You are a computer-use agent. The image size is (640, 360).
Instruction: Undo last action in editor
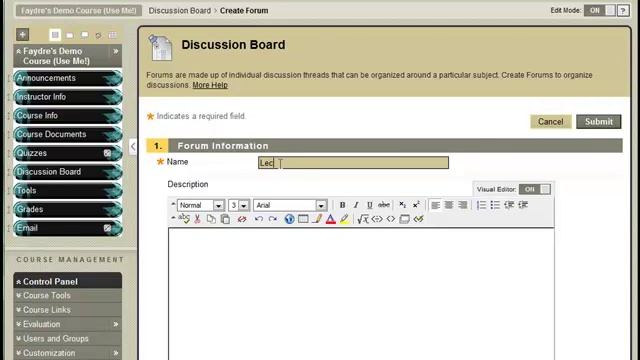[259, 219]
